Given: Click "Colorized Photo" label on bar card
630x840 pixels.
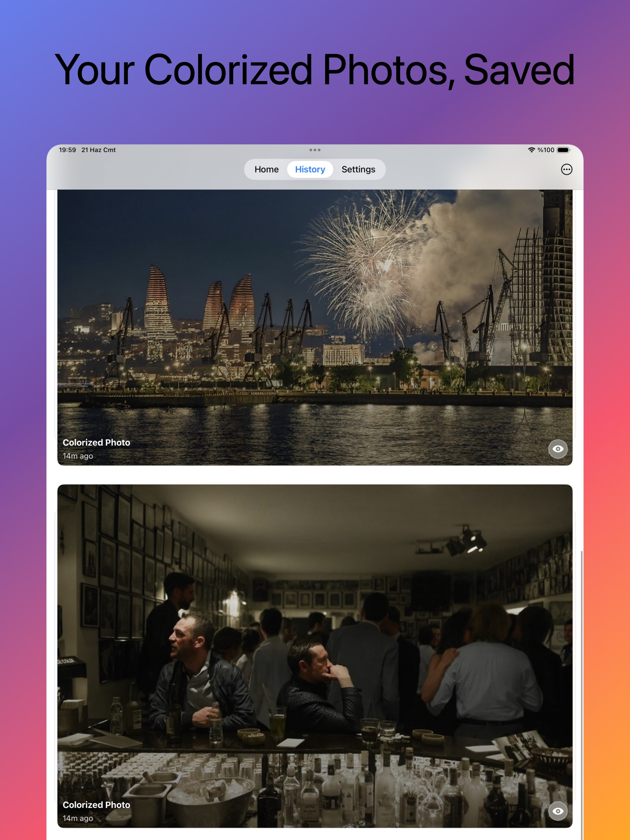Looking at the screenshot, I should pos(96,805).
